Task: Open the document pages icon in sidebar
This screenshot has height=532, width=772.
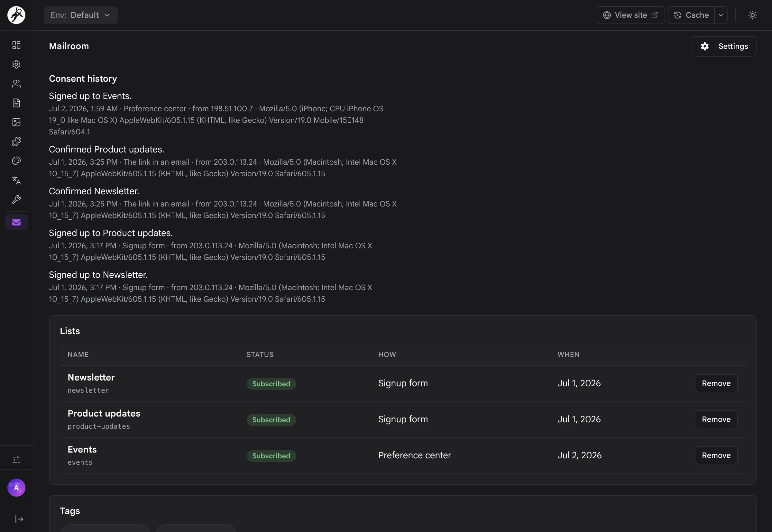Action: pos(16,103)
